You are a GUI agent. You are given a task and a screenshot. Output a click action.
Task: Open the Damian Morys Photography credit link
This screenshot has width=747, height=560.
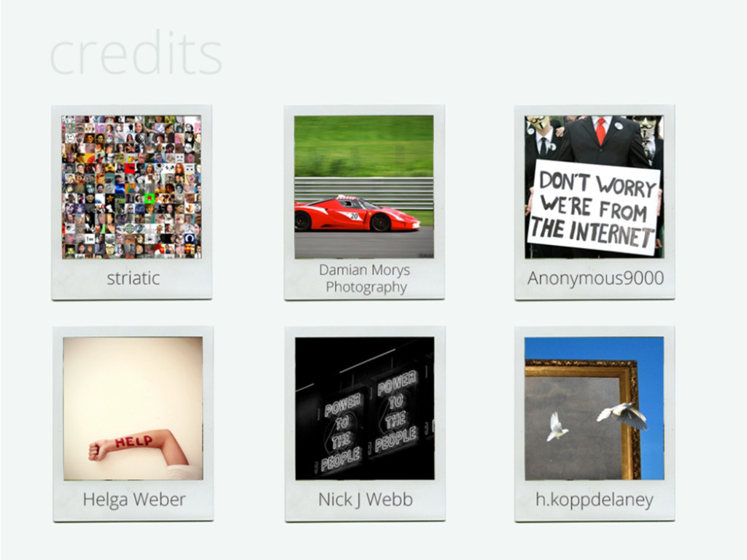point(365,279)
